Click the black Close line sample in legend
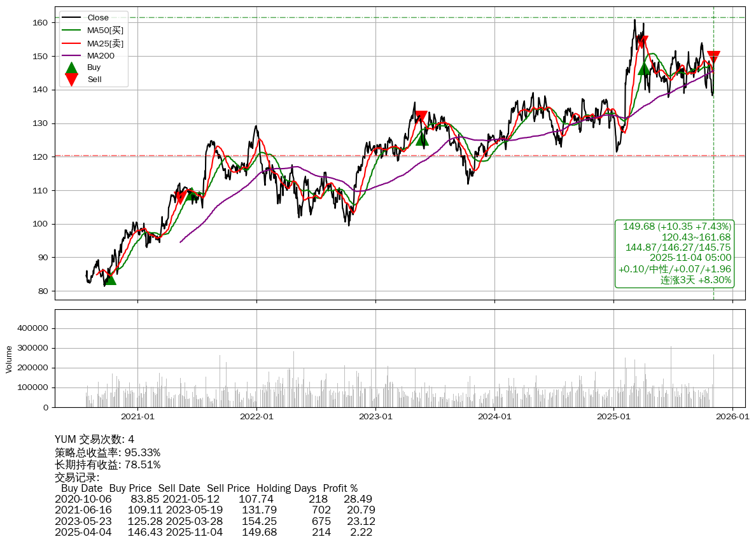Viewport: 756px width, 544px height. click(x=72, y=18)
